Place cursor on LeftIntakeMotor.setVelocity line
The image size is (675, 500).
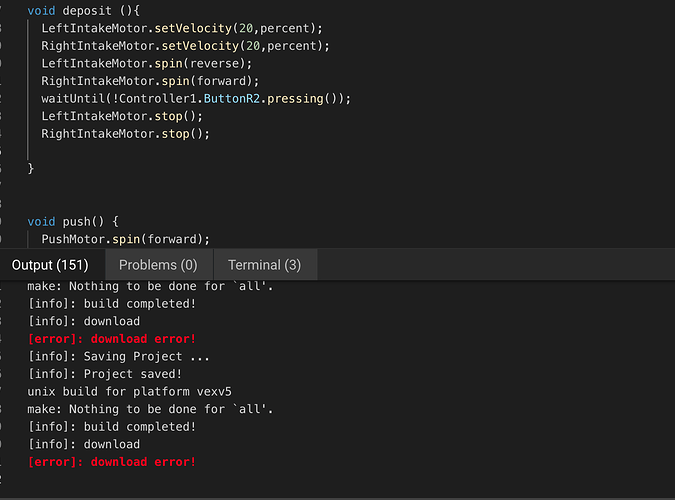coord(182,28)
